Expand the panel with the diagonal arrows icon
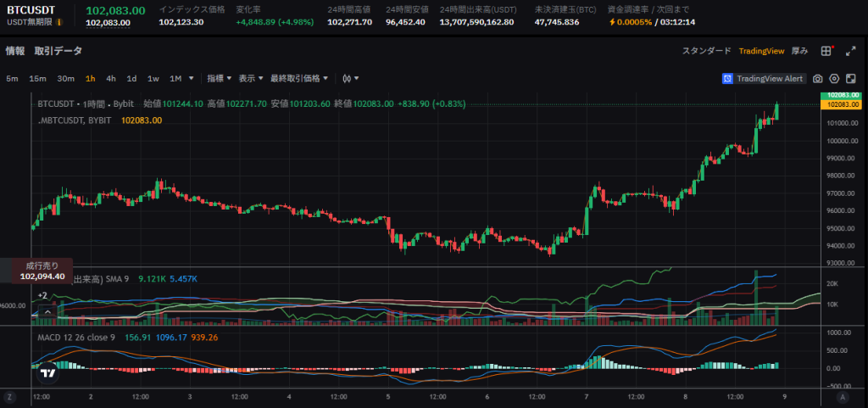 850,51
